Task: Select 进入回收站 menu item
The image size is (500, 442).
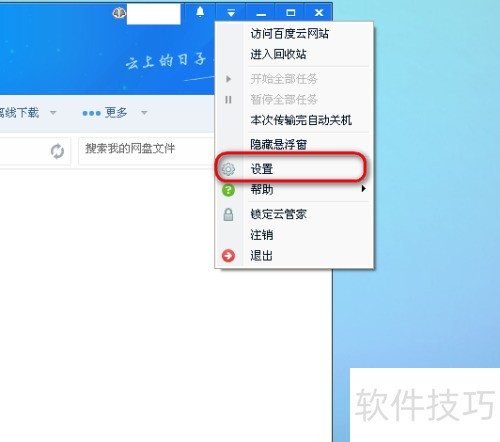Action: point(278,54)
